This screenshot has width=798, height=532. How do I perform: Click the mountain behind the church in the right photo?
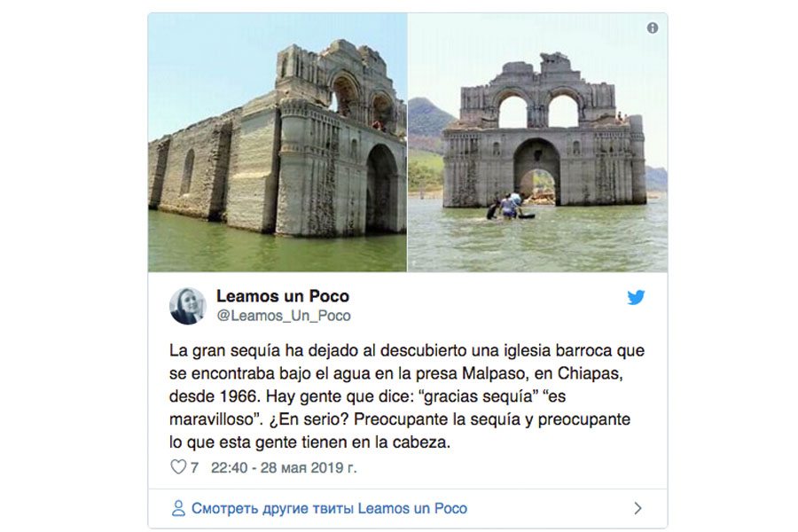[x=429, y=125]
